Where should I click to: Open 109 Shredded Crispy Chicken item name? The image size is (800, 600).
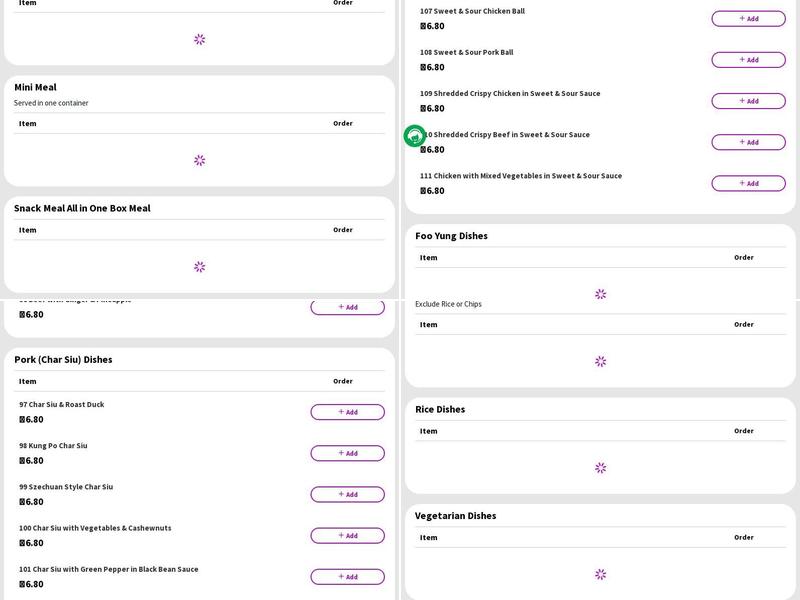pyautogui.click(x=510, y=94)
